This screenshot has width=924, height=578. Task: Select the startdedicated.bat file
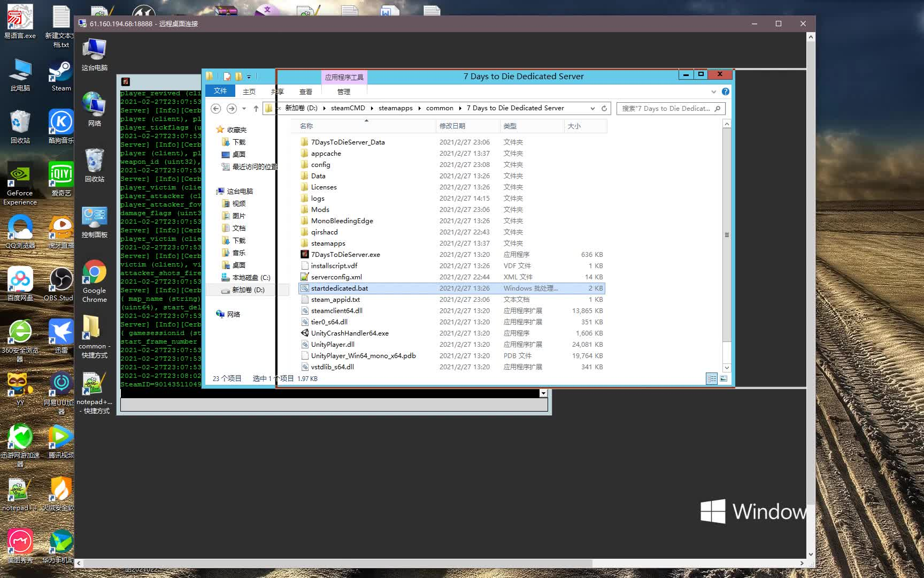pos(451,288)
